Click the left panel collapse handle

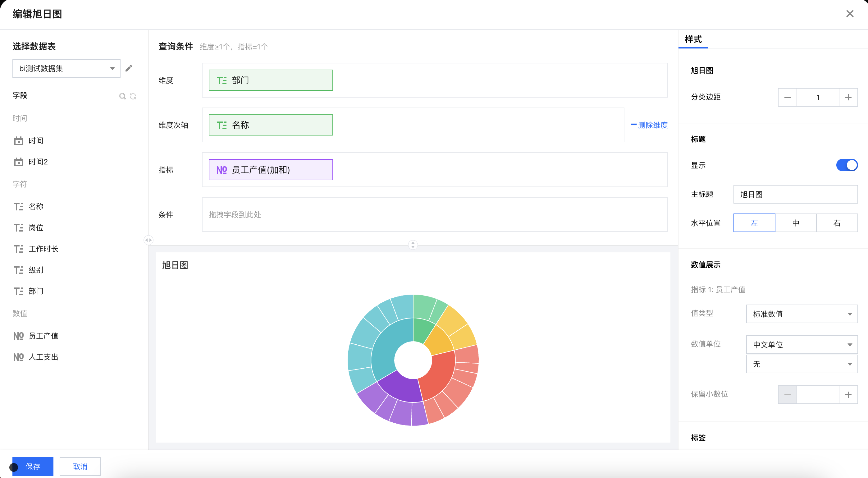(x=148, y=240)
